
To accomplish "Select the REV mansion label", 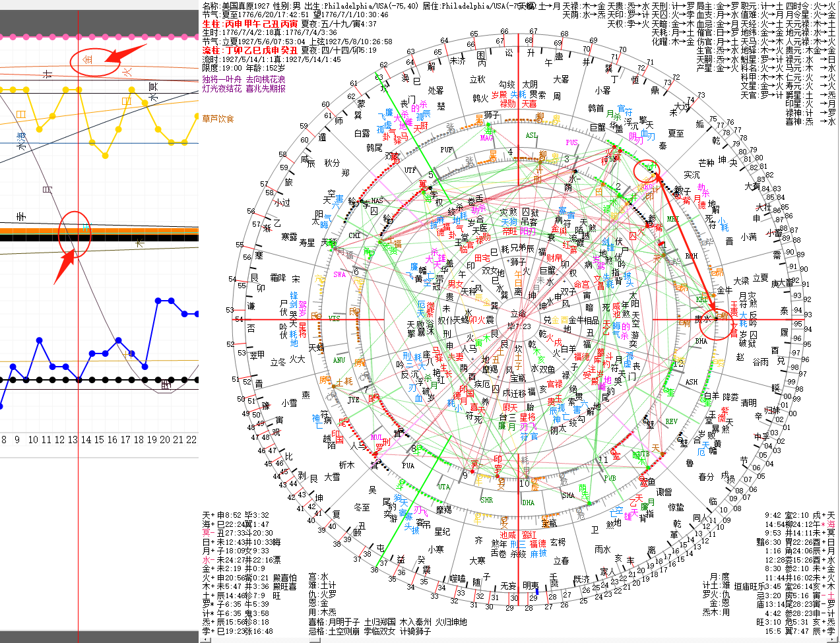I will [x=671, y=421].
